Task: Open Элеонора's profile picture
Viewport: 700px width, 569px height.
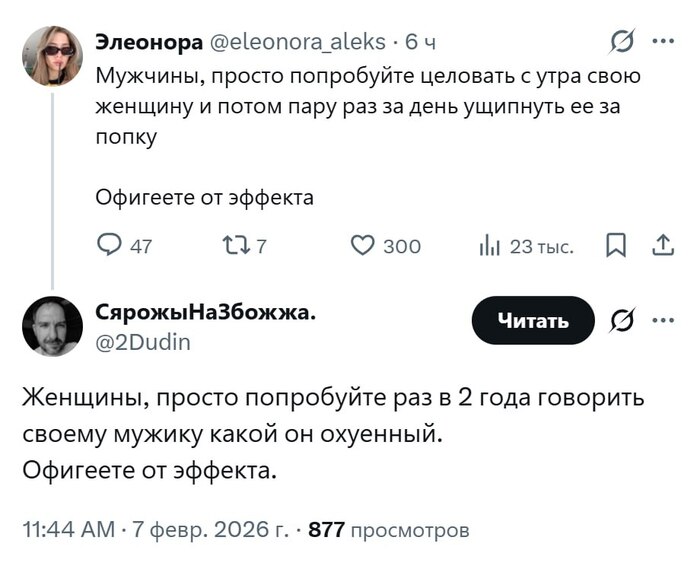Action: [52, 55]
